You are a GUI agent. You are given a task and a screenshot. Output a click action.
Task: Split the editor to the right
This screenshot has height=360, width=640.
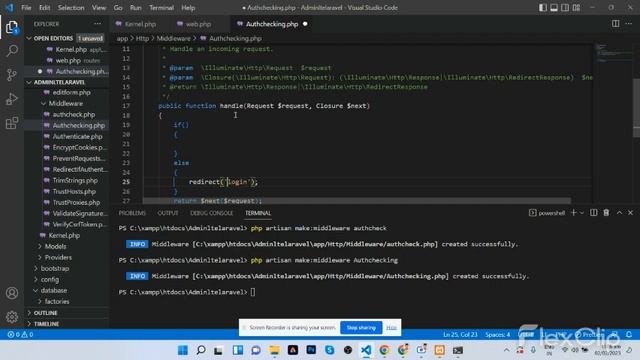point(616,24)
